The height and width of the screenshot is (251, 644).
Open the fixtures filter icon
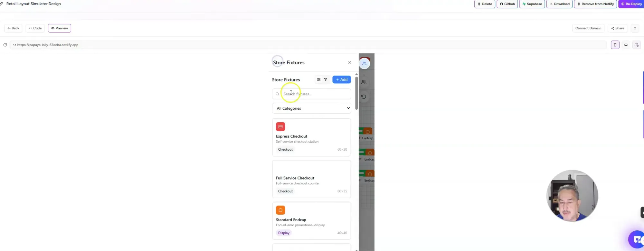tap(326, 79)
